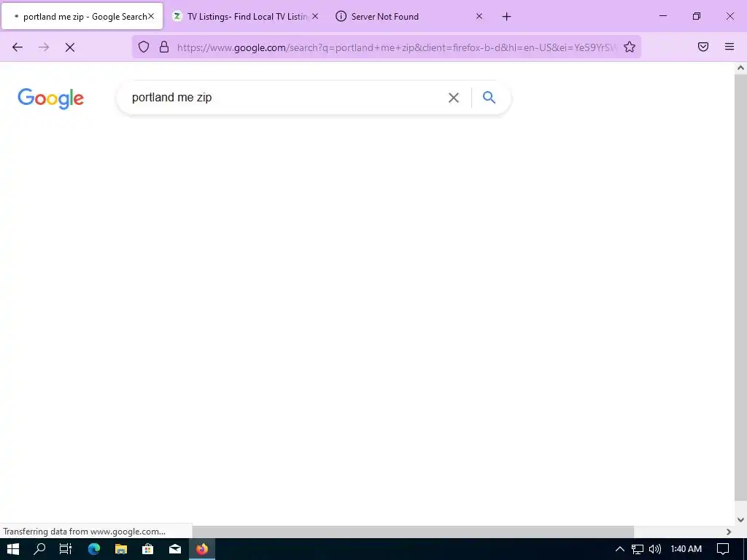Open a new tab with plus button
The width and height of the screenshot is (747, 560).
506,17
